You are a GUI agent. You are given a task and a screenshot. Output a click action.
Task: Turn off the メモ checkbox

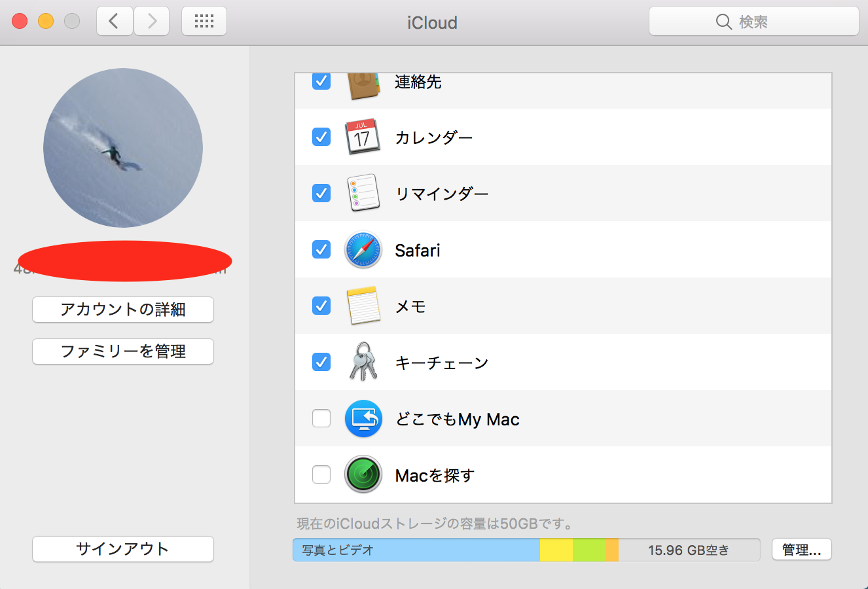(x=321, y=306)
